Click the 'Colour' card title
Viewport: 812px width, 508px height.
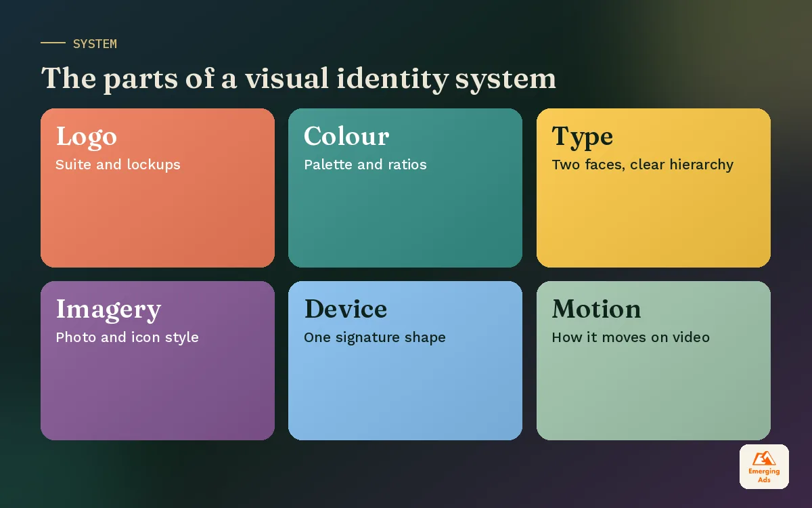(x=346, y=137)
